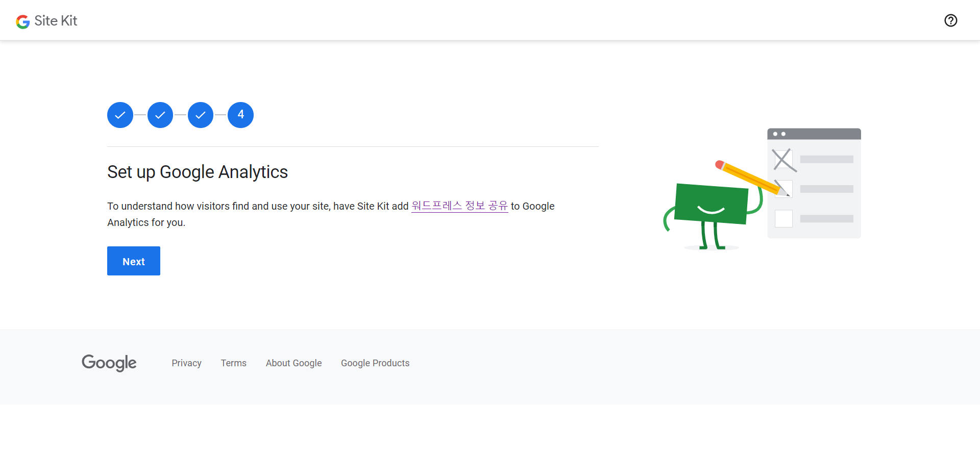Select step 4 circle in progress
980x456 pixels.
pyautogui.click(x=240, y=115)
